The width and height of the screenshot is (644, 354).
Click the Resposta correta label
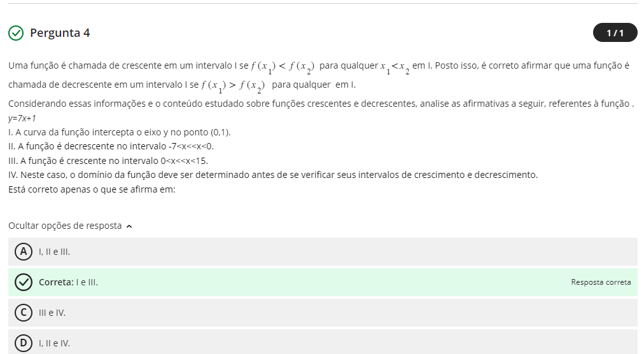[601, 282]
